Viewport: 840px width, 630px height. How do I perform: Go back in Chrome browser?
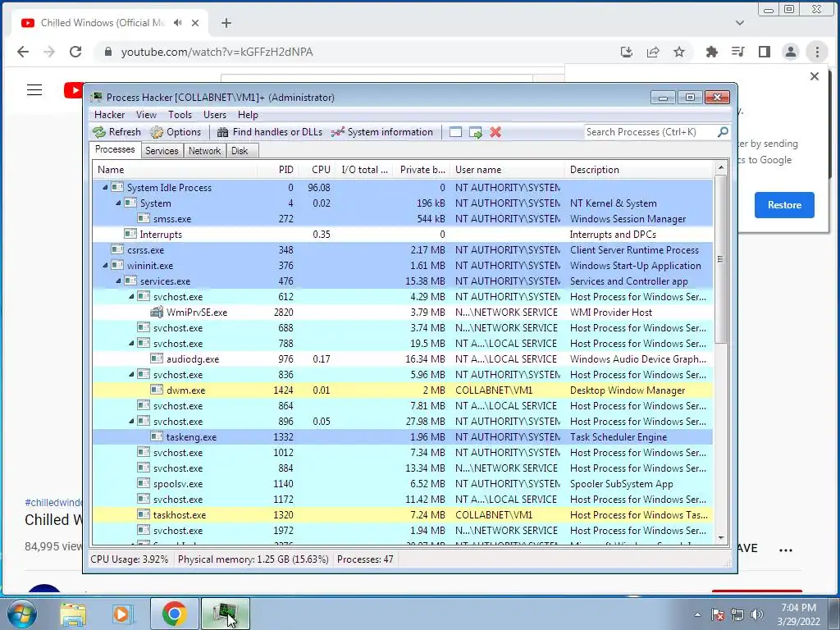23,52
